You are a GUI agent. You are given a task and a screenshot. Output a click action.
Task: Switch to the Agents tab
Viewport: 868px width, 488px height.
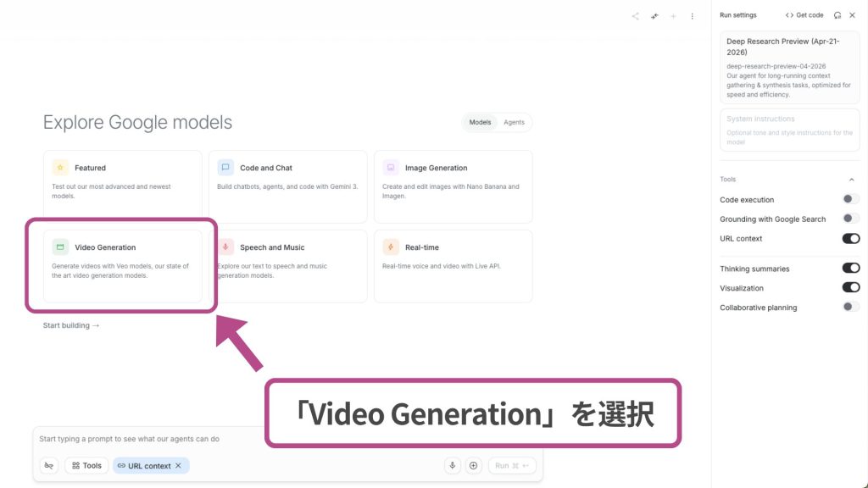click(x=514, y=122)
